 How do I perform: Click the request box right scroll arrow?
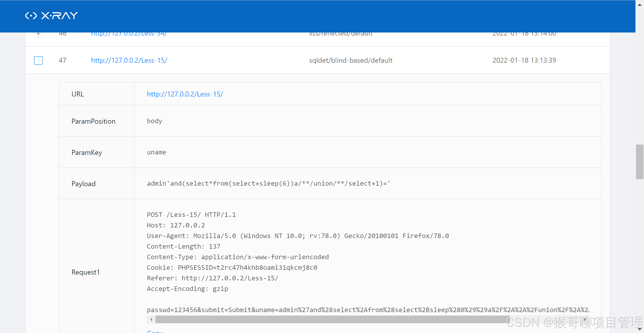point(585,319)
